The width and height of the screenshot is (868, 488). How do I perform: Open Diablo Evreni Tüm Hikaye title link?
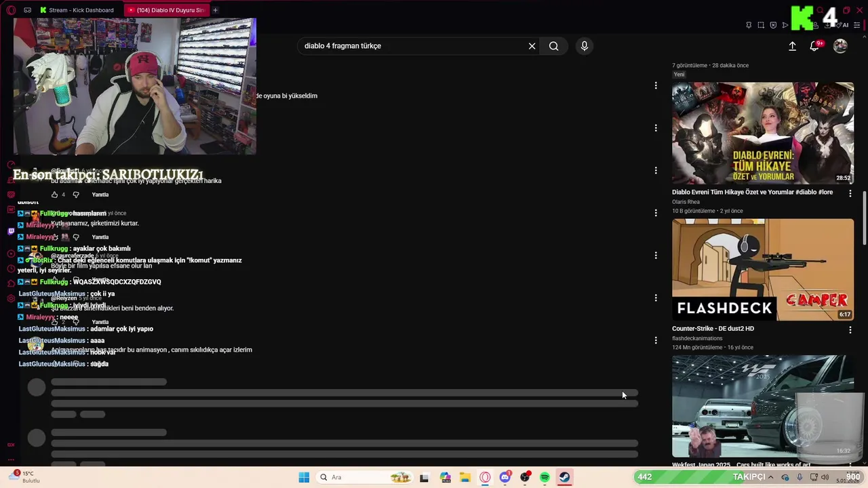point(752,192)
